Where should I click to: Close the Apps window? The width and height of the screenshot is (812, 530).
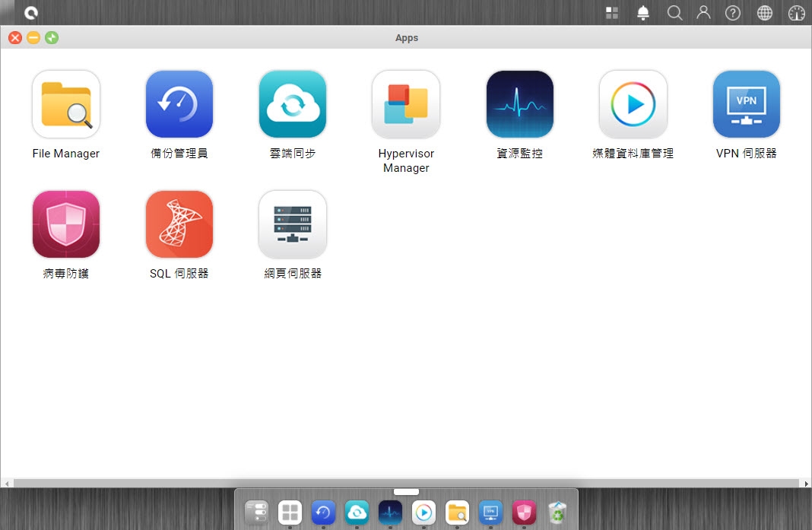[x=15, y=38]
